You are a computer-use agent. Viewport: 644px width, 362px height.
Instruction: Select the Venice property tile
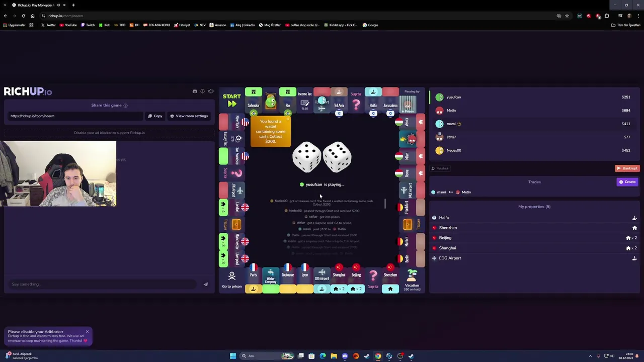[x=412, y=122]
